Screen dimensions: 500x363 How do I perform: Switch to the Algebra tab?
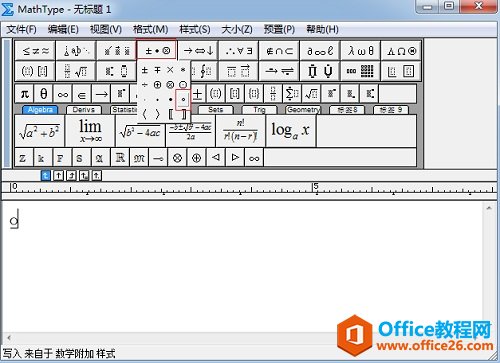tap(40, 110)
